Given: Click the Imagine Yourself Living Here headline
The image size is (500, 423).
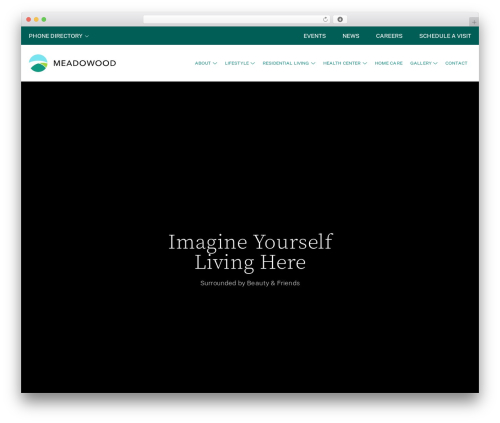Looking at the screenshot, I should pyautogui.click(x=250, y=252).
